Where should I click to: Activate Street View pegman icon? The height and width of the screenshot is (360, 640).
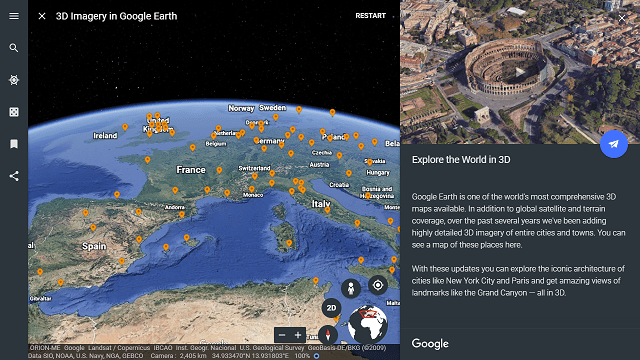tap(351, 289)
